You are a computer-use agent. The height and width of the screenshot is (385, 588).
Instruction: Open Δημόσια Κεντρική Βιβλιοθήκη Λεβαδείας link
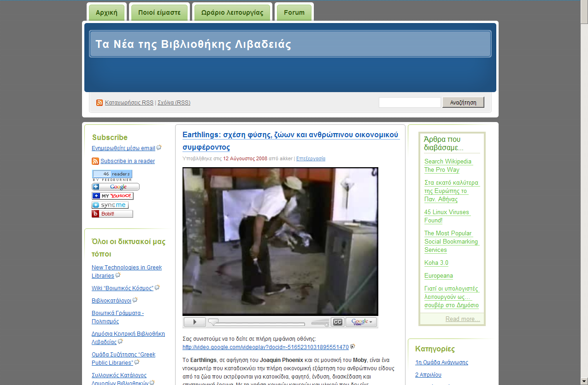coord(128,338)
